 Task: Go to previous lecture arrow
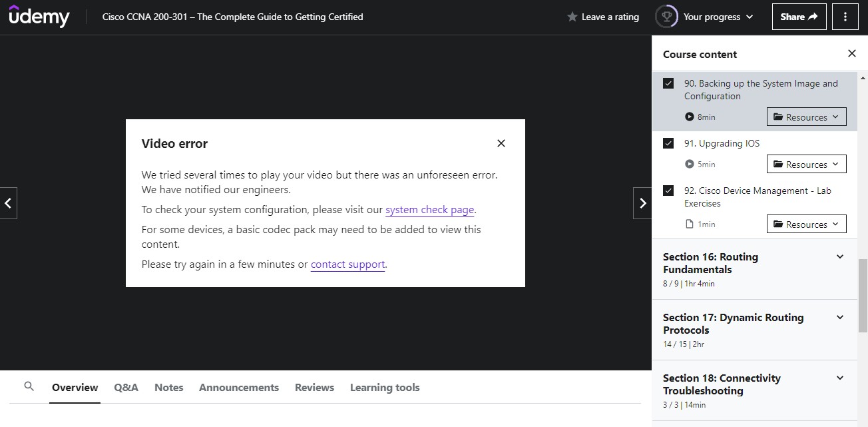click(x=8, y=203)
